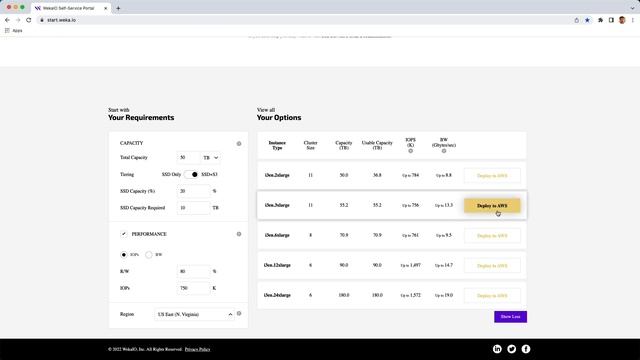
Task: Click the Region info icon
Action: tap(239, 313)
